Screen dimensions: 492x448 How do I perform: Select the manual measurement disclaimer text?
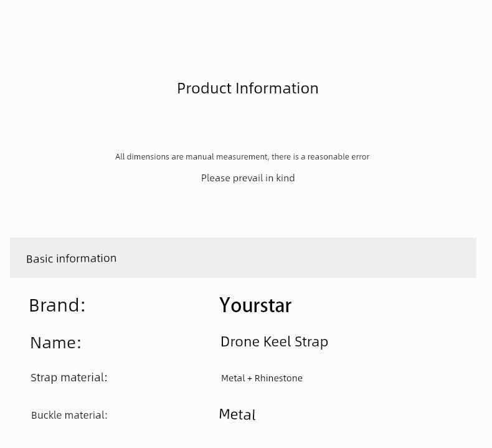tap(242, 156)
